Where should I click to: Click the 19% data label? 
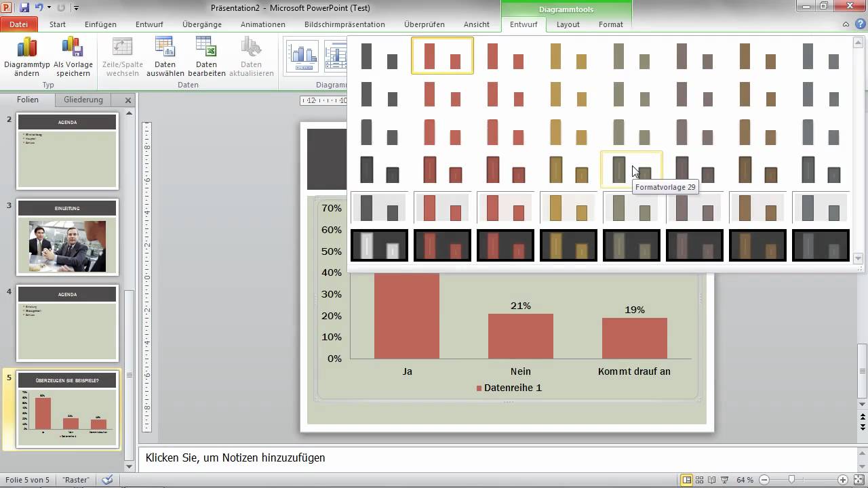tap(635, 310)
